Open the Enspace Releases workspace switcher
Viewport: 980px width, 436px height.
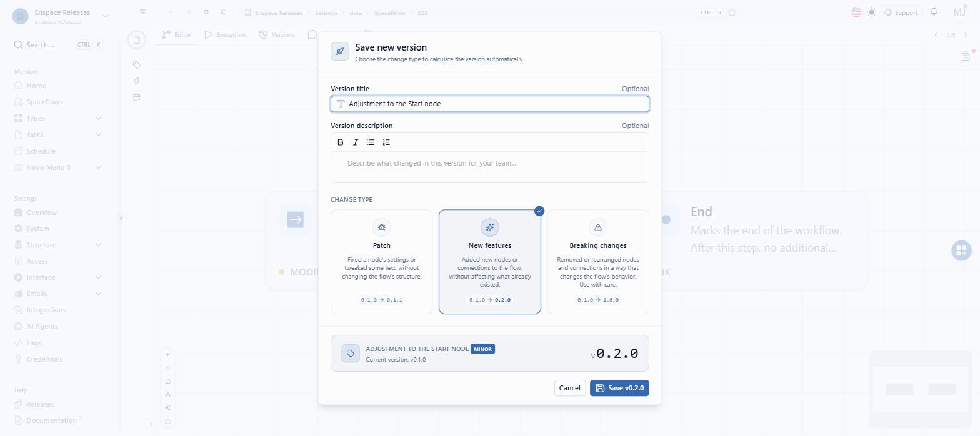pos(60,16)
